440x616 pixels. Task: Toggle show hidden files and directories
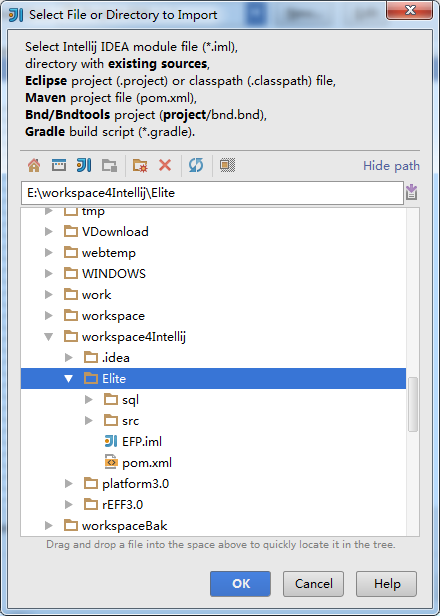227,165
